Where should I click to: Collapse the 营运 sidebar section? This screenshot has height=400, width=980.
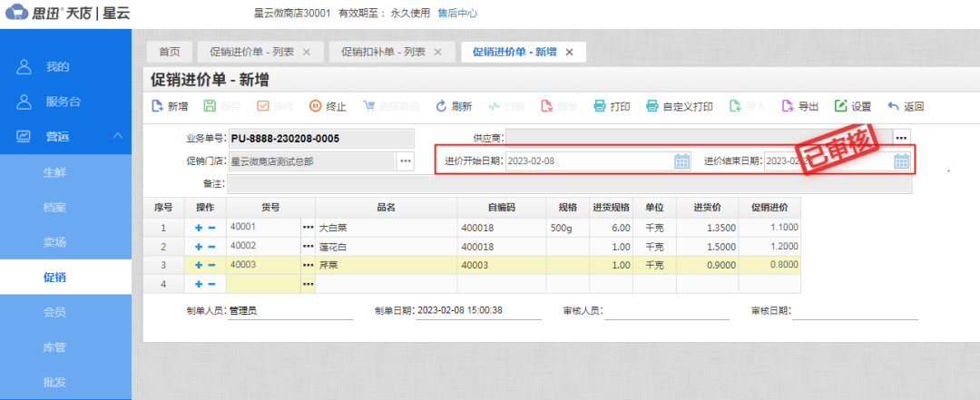(117, 136)
